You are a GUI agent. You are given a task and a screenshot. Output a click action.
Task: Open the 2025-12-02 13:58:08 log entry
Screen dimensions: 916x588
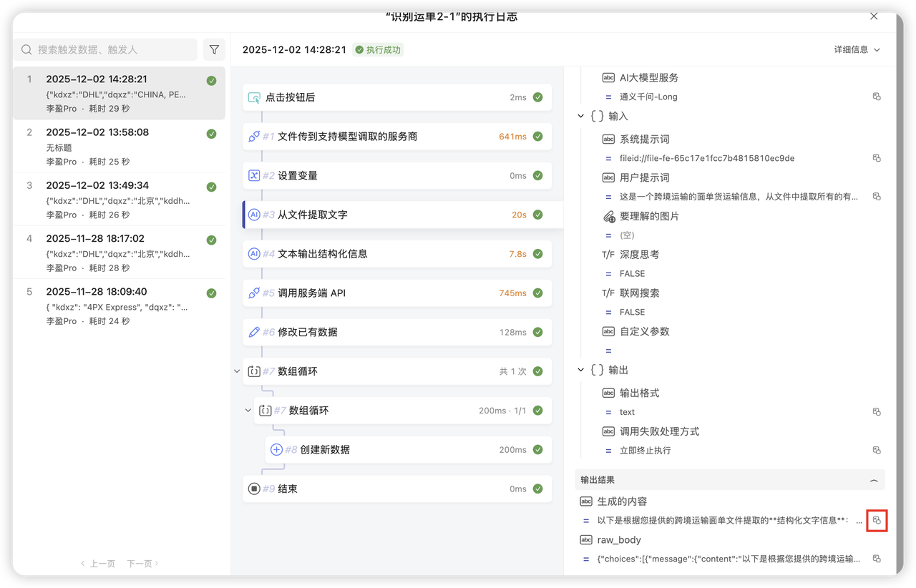119,146
